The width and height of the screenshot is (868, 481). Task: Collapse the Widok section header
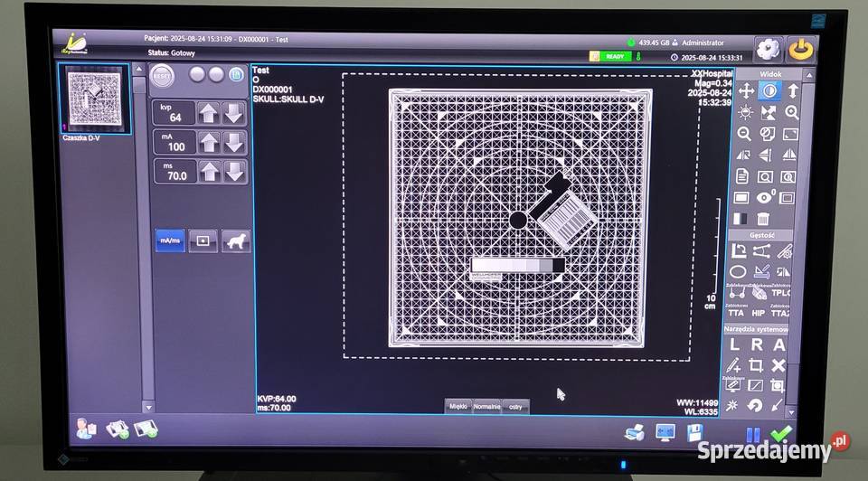770,73
